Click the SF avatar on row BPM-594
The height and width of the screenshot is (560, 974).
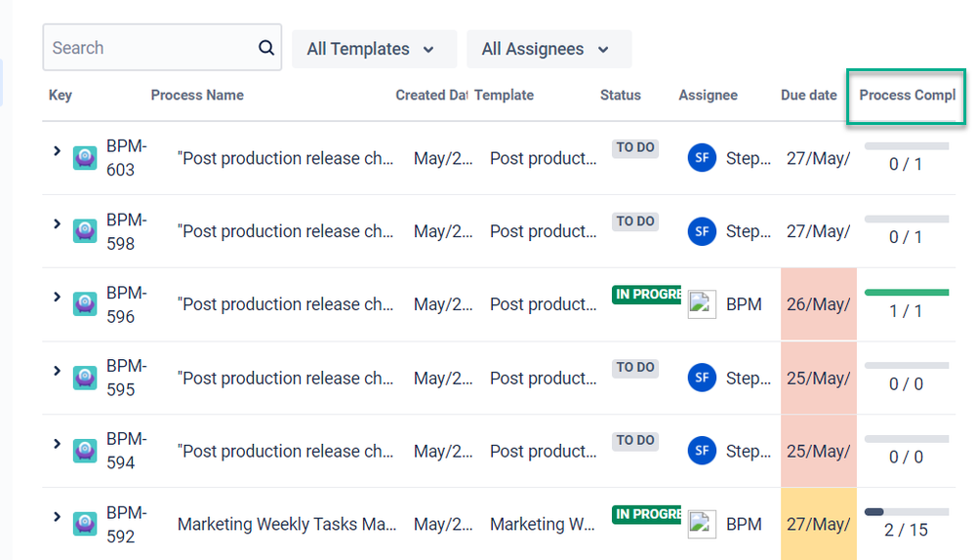(x=702, y=451)
